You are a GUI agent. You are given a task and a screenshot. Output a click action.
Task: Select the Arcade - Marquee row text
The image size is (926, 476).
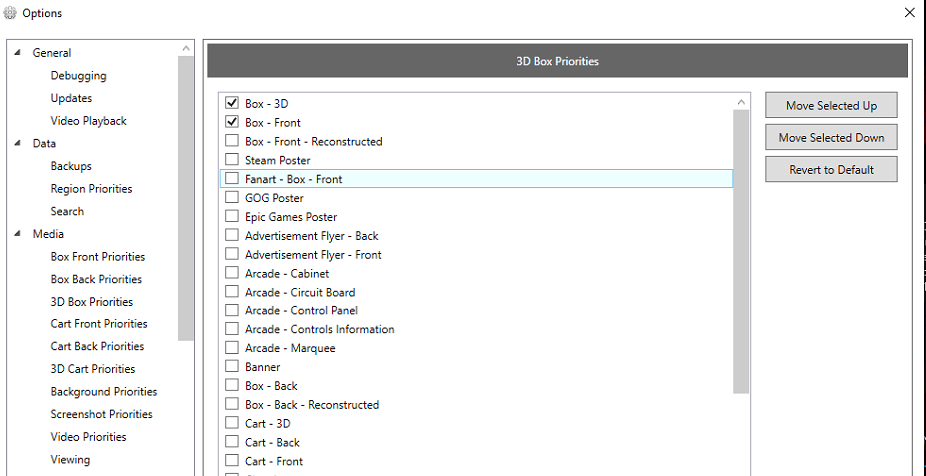(x=290, y=348)
